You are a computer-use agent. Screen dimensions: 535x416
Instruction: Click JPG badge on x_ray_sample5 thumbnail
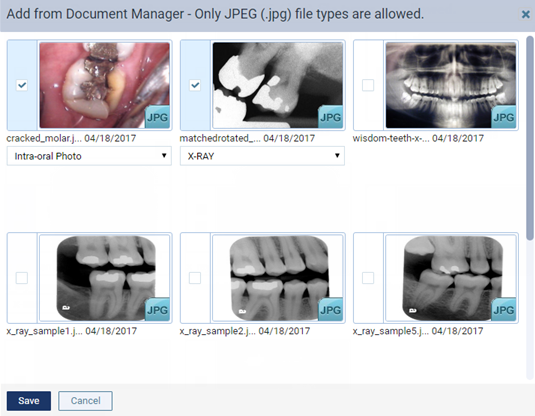[503, 310]
